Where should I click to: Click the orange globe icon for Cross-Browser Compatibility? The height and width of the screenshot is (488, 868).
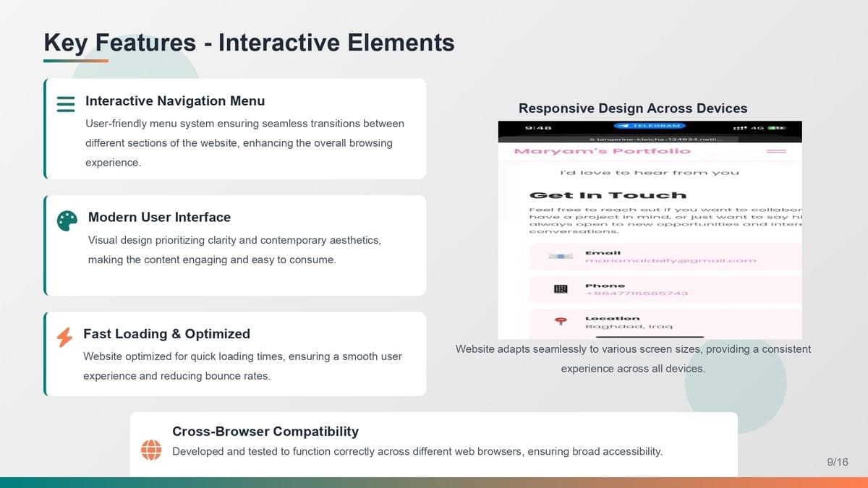pyautogui.click(x=151, y=450)
